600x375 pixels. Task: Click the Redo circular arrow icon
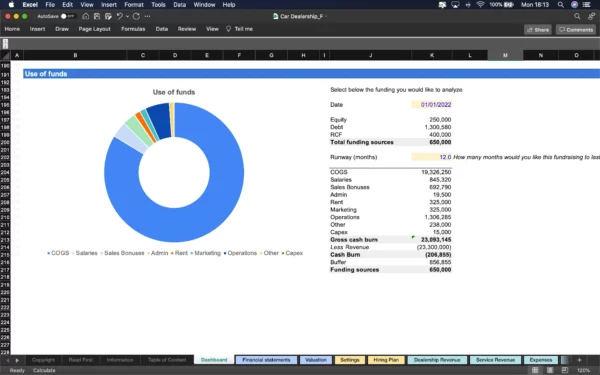(136, 16)
